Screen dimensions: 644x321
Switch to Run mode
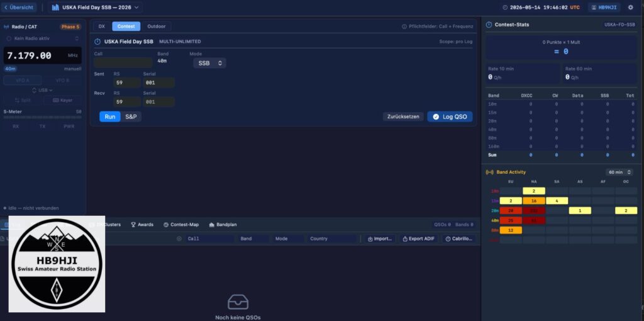[109, 116]
